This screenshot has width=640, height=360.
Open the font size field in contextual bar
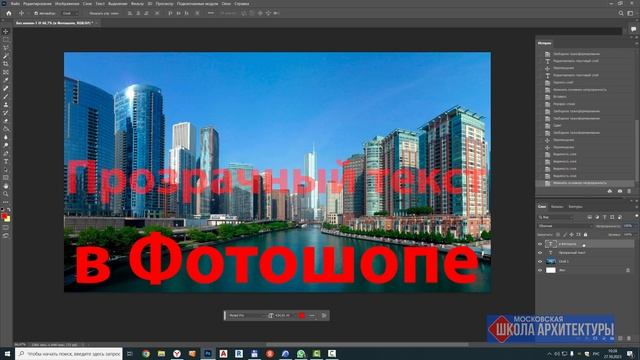tap(282, 316)
